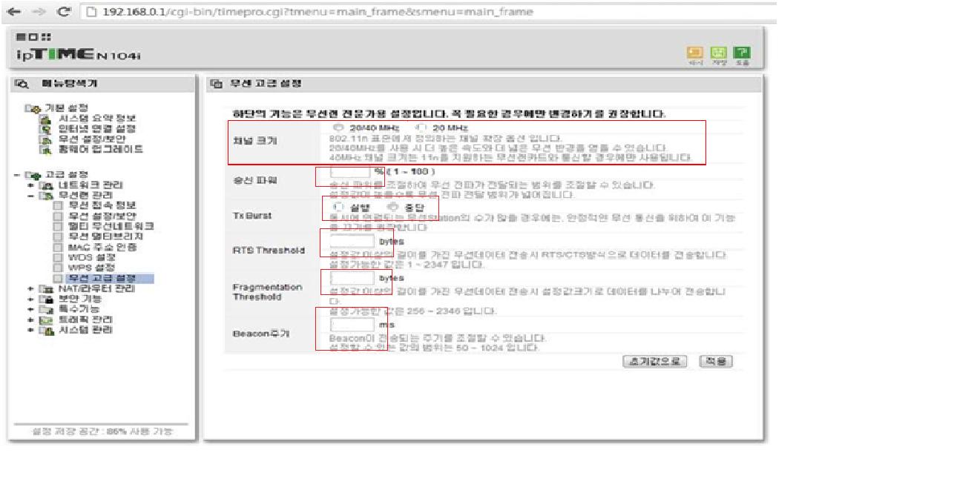This screenshot has height=490, width=980.
Task: Click the green save icon in the ipTIME header
Action: click(x=717, y=53)
